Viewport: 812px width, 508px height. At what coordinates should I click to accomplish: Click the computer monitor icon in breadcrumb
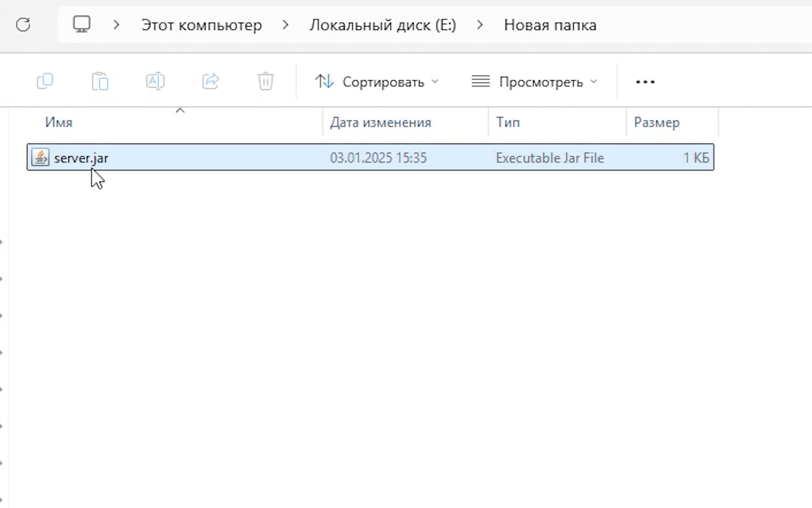pyautogui.click(x=82, y=24)
